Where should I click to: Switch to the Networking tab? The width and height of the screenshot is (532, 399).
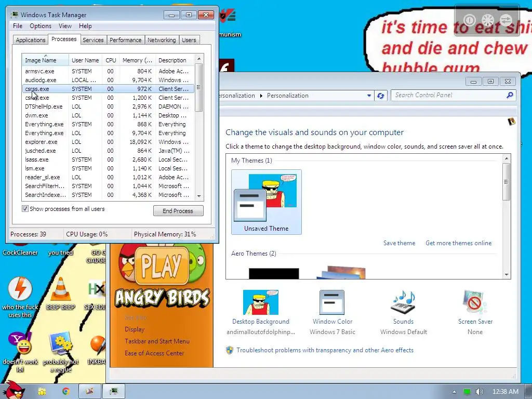click(x=162, y=39)
